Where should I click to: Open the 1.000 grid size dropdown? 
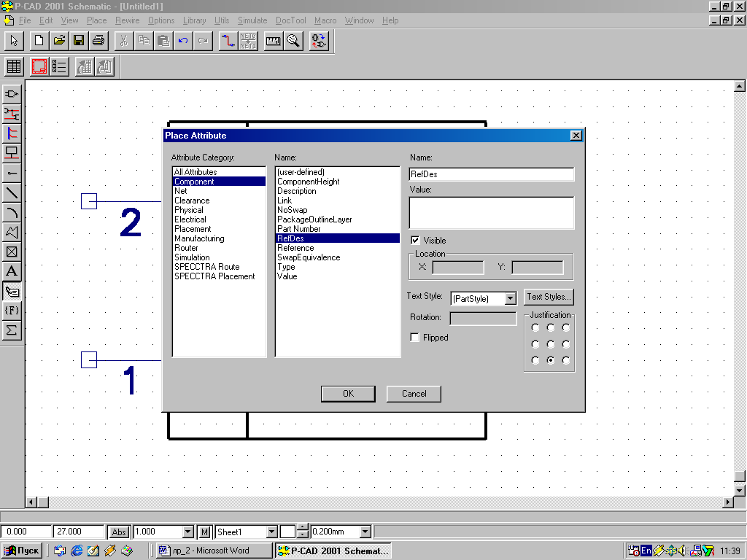click(187, 532)
